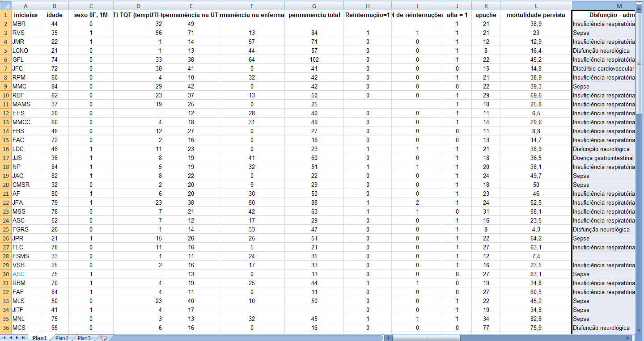
Task: Select the 'MAMS' initials cell
Action: (x=25, y=104)
